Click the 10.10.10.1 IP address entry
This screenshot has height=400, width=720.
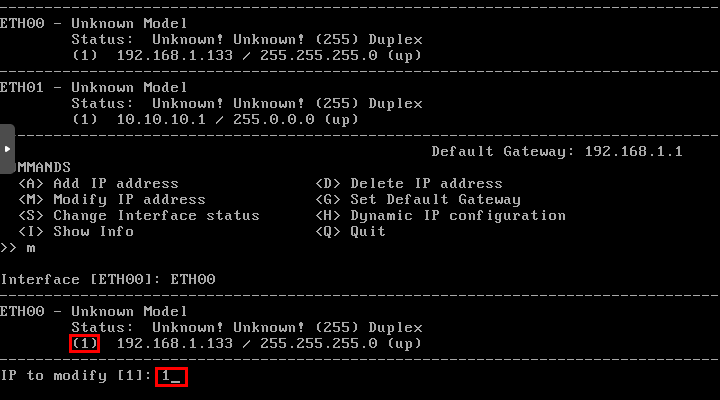[161, 119]
